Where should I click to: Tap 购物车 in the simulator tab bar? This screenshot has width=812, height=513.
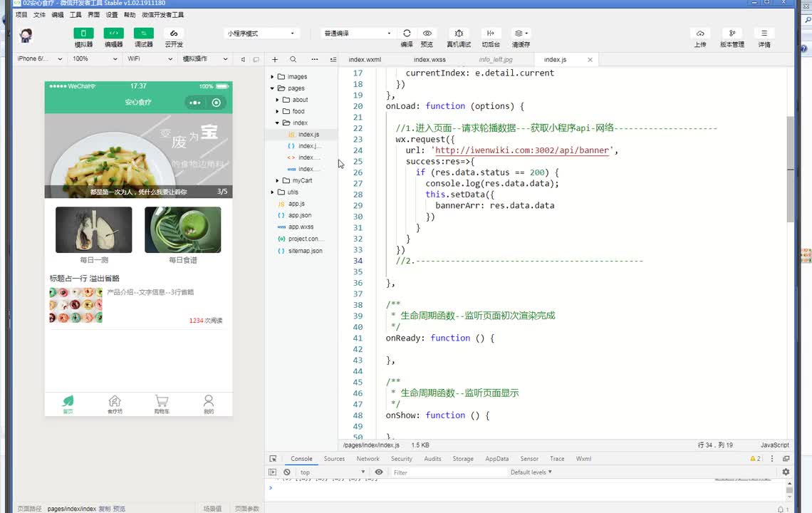[x=162, y=404]
